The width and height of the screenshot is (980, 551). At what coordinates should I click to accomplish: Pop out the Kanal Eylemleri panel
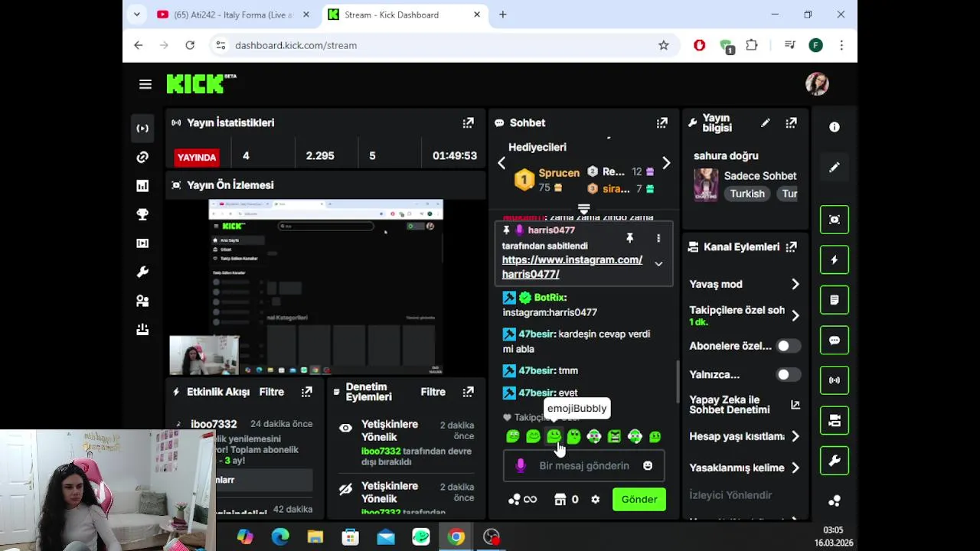(791, 247)
